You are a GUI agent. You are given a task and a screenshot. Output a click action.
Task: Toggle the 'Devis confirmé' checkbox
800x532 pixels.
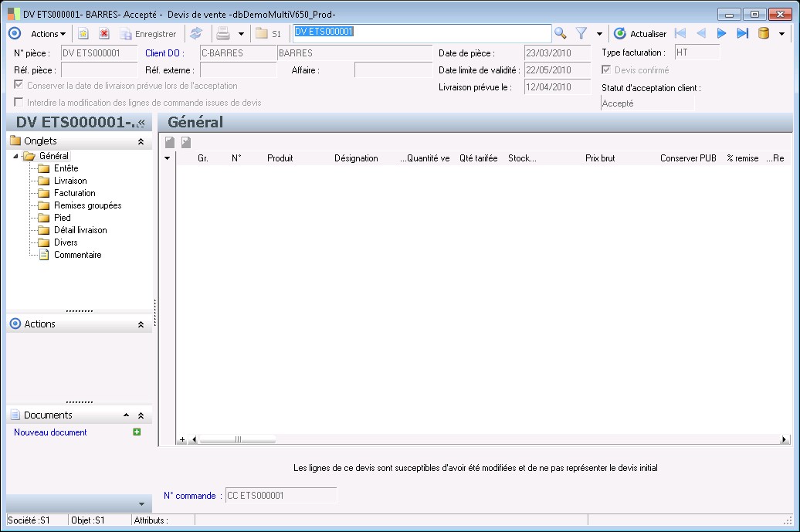pos(606,70)
